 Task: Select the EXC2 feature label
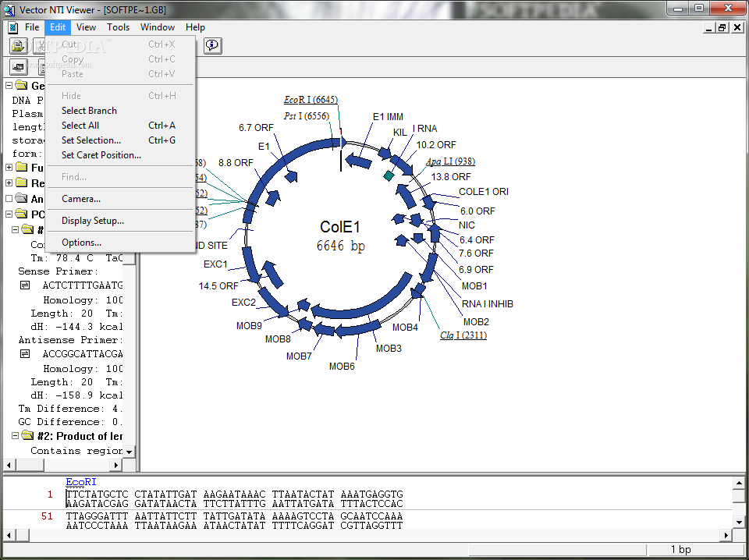pos(243,303)
